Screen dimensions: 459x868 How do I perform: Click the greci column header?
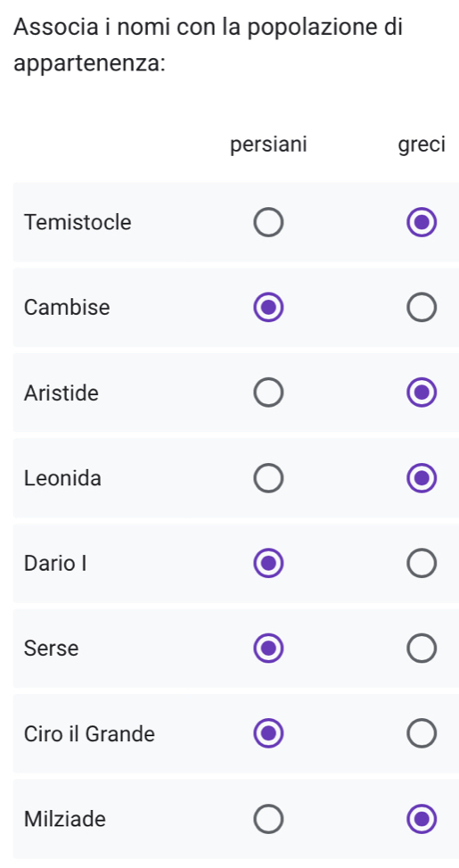pos(422,145)
